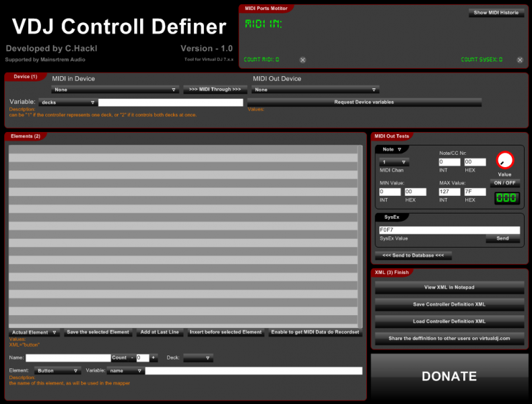Viewport: 532px width, 404px height.
Task: Select the Elements (2) tab label
Action: pos(26,137)
